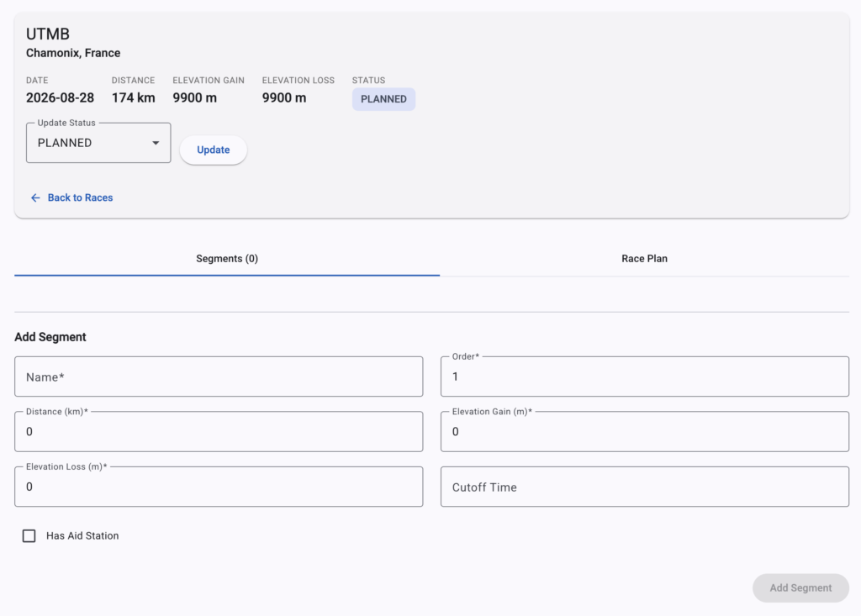Click the Elevation Gain (m) field
This screenshot has height=616, width=861.
[644, 432]
